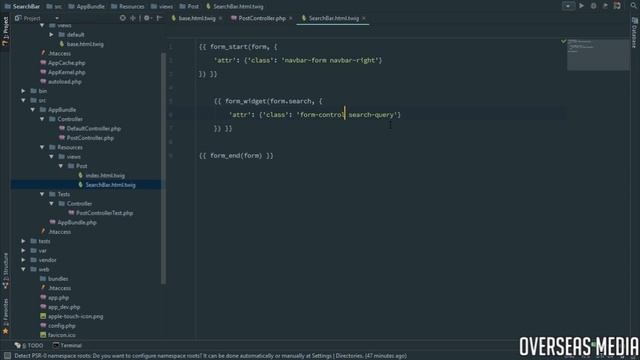Image resolution: width=640 pixels, height=360 pixels.
Task: Select AppCache.php in project tree
Action: 63,63
